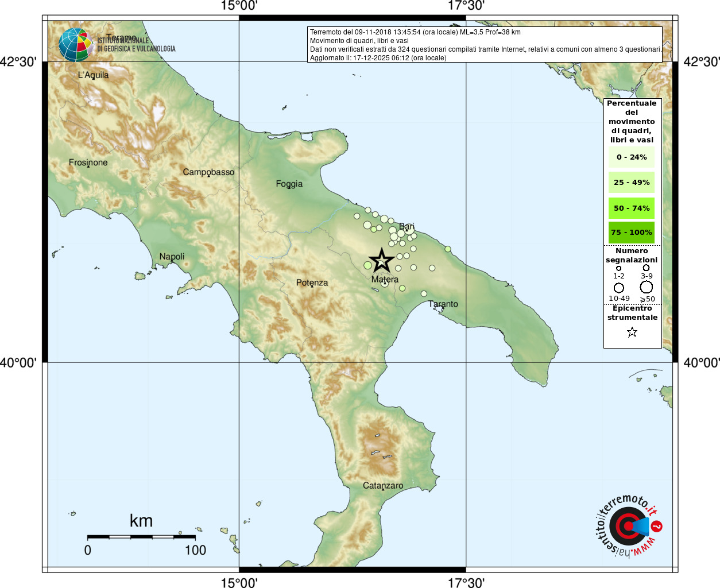Click the 3-9 reports circle legend symbol
Viewport: 720px width, 588px height.
(646, 268)
